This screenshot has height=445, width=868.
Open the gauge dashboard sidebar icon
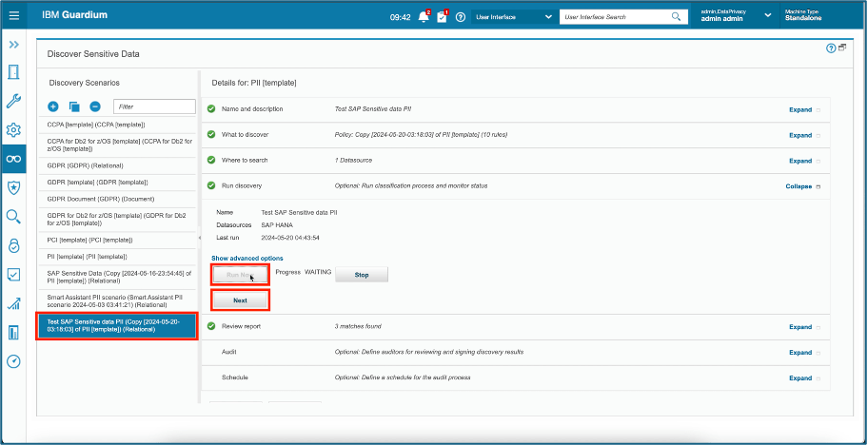click(14, 361)
